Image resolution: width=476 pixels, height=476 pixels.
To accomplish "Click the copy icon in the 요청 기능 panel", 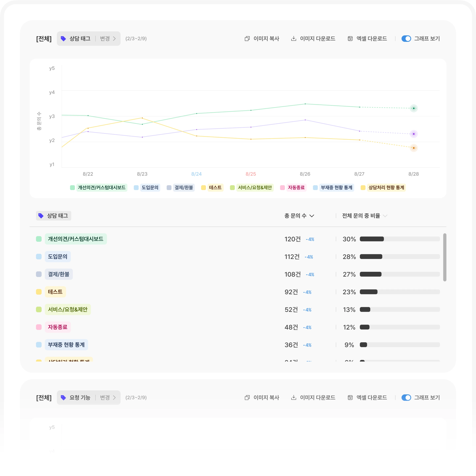I will [247, 398].
